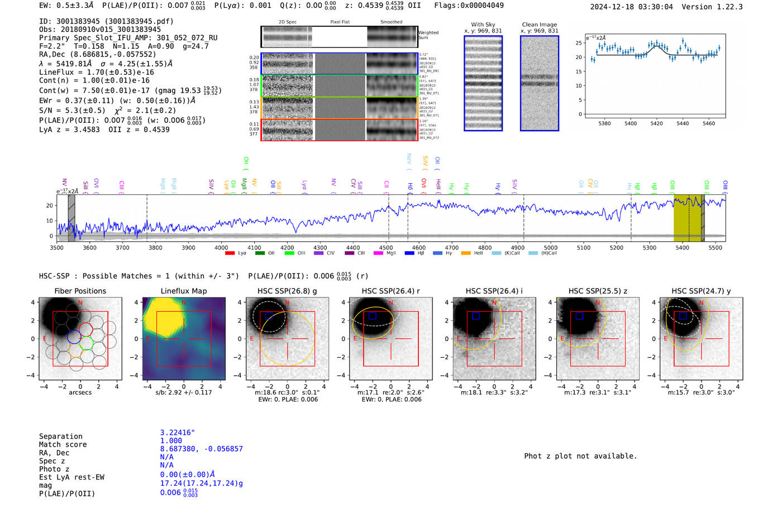Click the yellow highlighted region in full spectrum
The image size is (782, 532).
click(x=688, y=218)
